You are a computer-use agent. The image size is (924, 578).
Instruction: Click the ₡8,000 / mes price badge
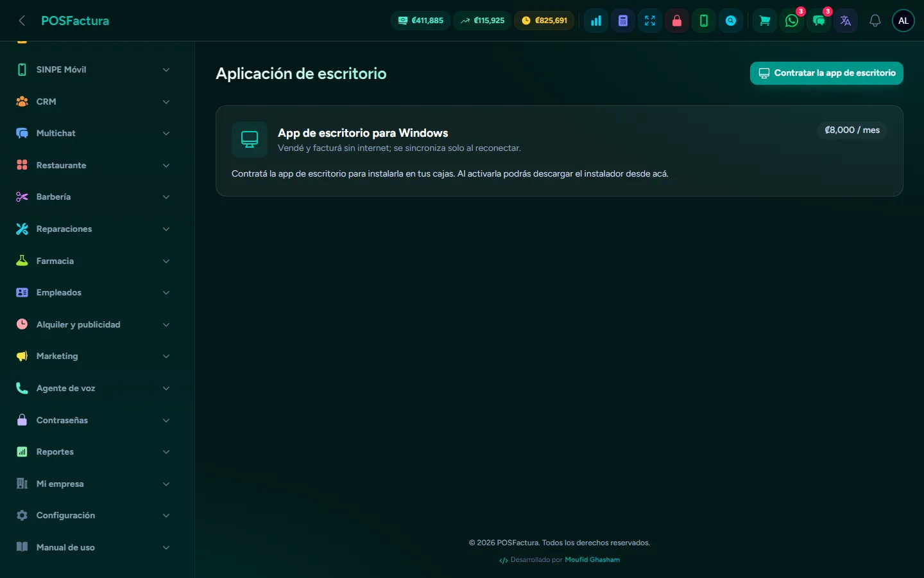click(852, 130)
